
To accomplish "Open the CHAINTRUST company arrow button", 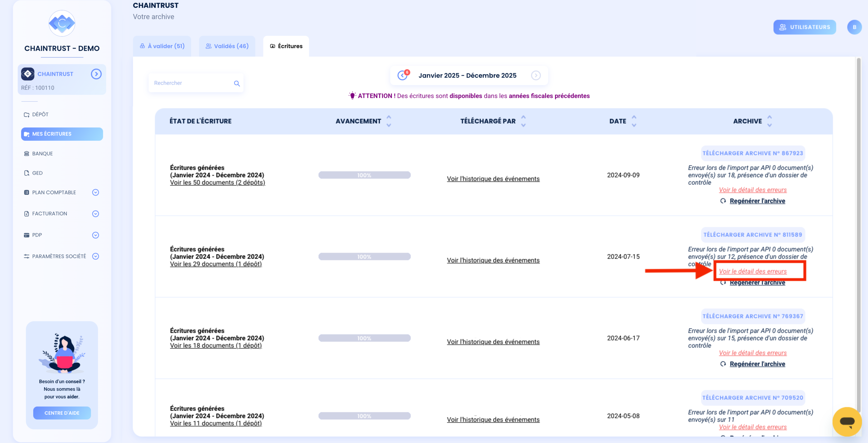I will pyautogui.click(x=96, y=74).
